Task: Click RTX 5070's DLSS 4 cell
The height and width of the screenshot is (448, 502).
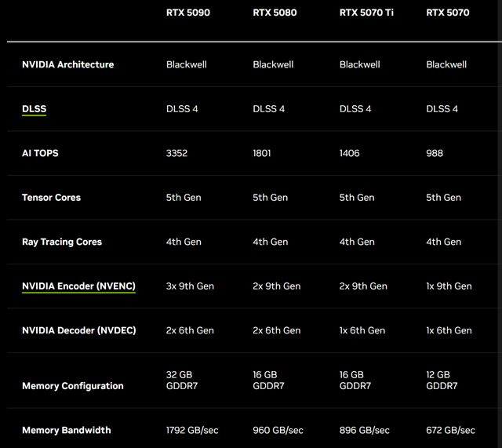Action: click(442, 109)
